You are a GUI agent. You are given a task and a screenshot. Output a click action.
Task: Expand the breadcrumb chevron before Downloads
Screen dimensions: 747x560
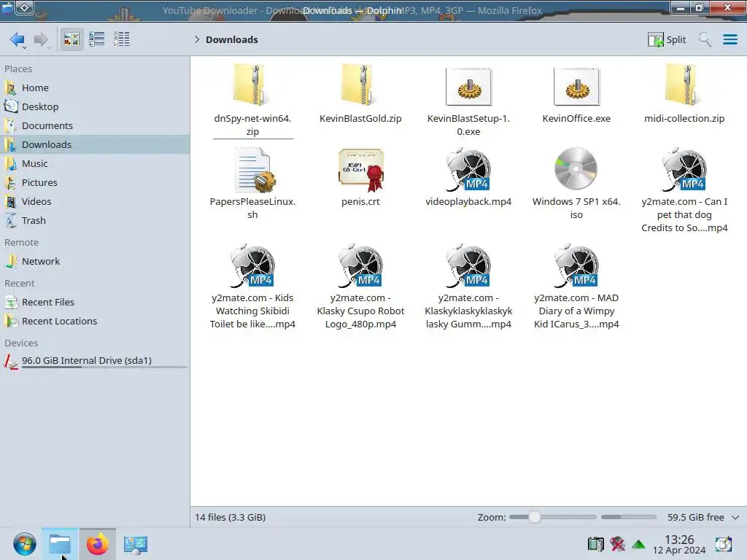(197, 39)
